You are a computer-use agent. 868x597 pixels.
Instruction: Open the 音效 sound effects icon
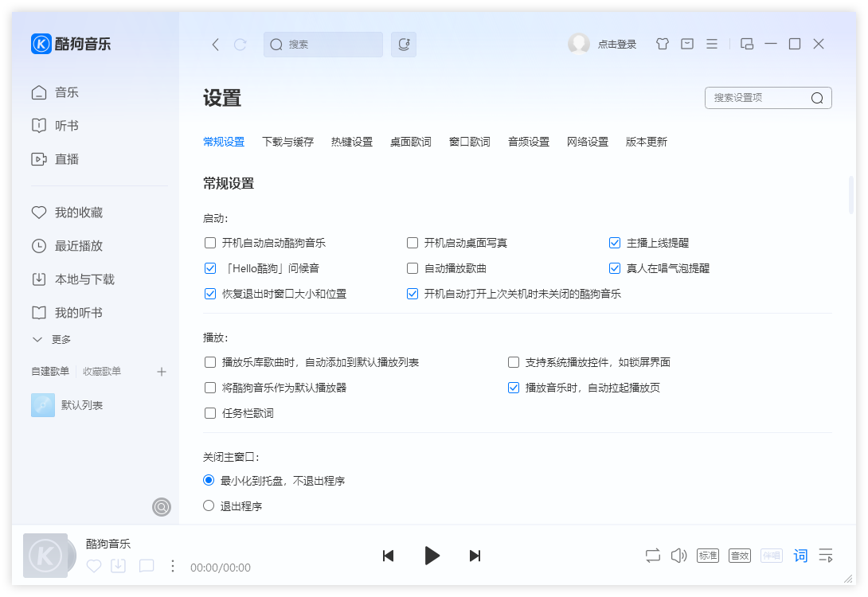[740, 556]
